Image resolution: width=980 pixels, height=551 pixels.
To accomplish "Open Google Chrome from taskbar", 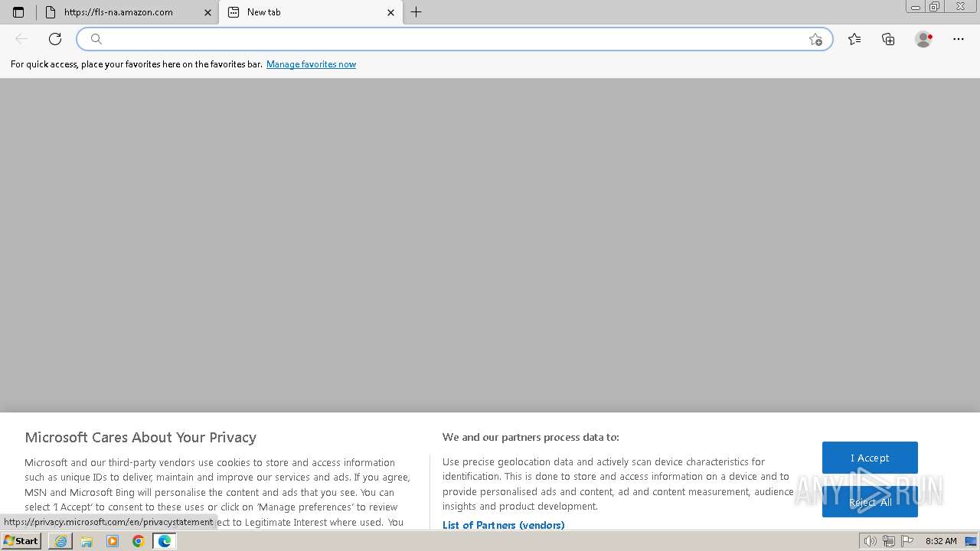I will [138, 541].
